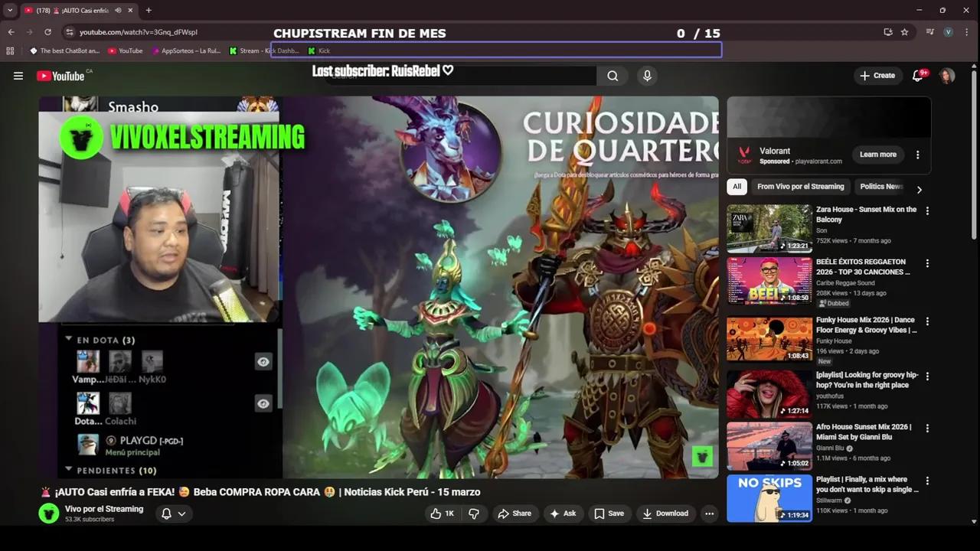The image size is (980, 551).
Task: Open notifications via the bell icon
Action: 917,75
